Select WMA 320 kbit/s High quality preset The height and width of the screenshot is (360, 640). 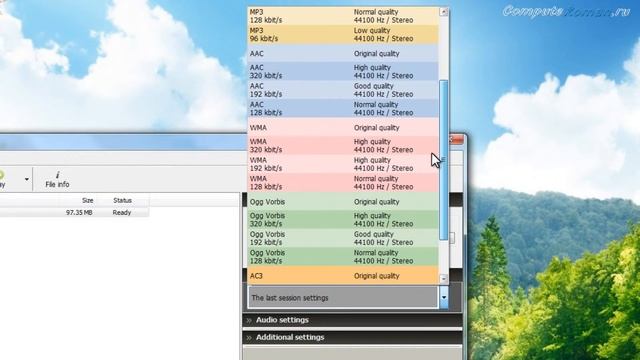coord(343,146)
